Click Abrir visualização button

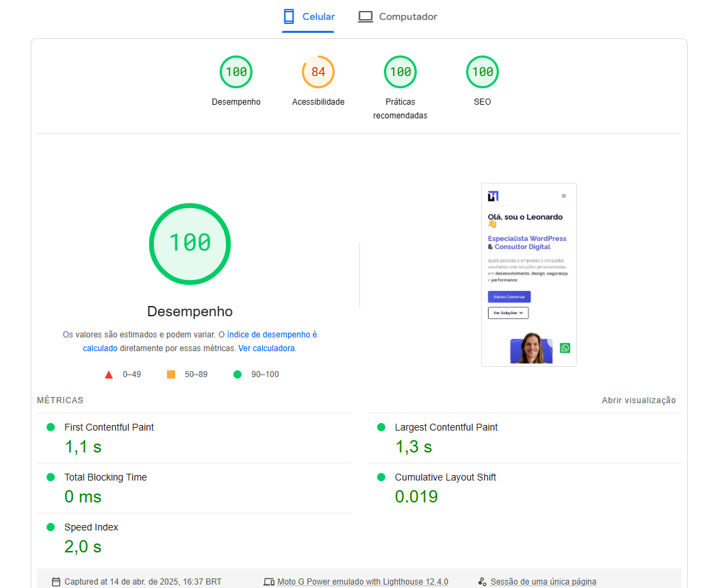[x=639, y=400]
